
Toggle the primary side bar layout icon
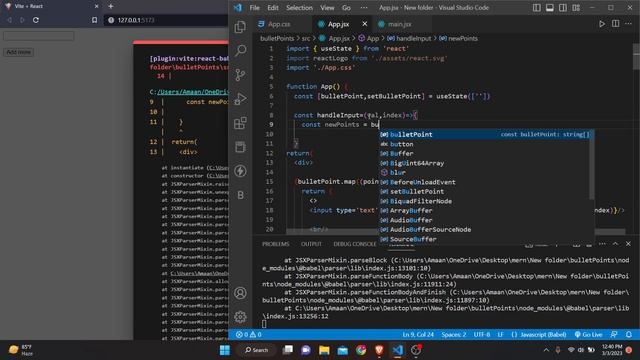[x=537, y=8]
